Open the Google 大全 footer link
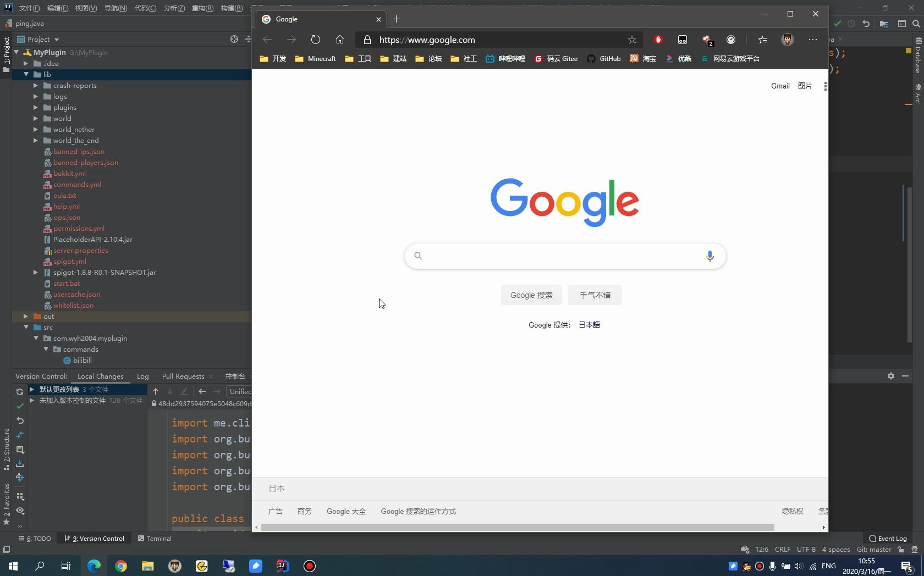 coord(346,512)
